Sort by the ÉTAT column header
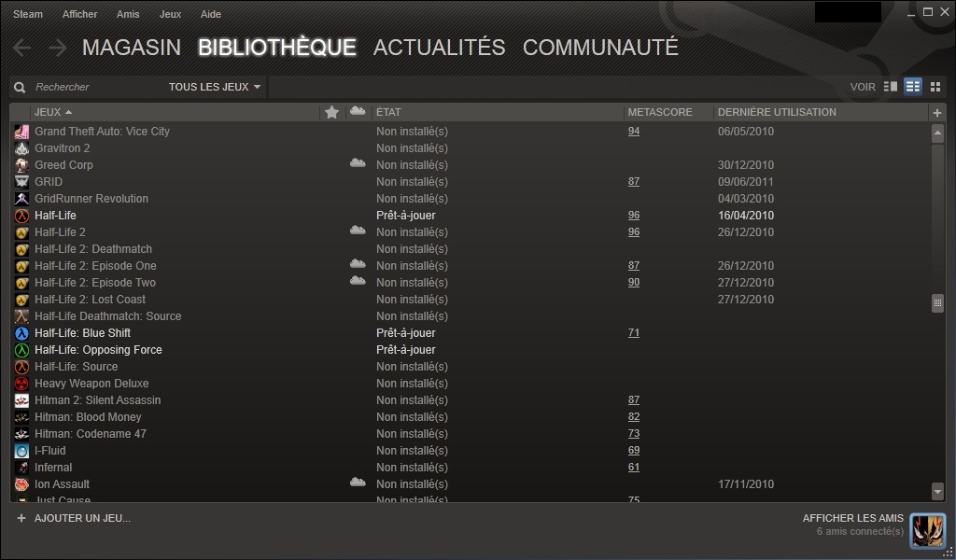The height and width of the screenshot is (560, 956). pyautogui.click(x=388, y=112)
